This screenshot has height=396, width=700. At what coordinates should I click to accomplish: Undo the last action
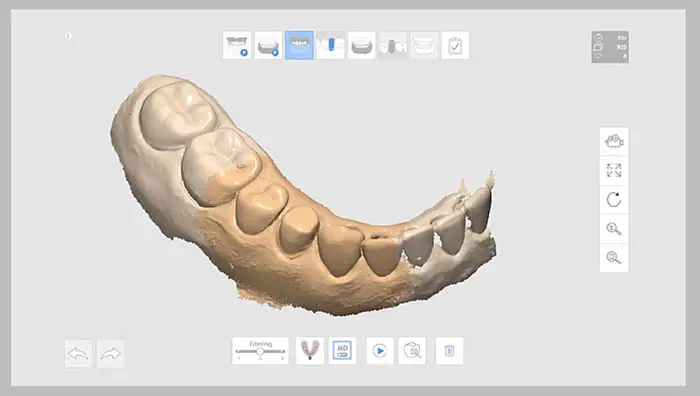click(79, 354)
